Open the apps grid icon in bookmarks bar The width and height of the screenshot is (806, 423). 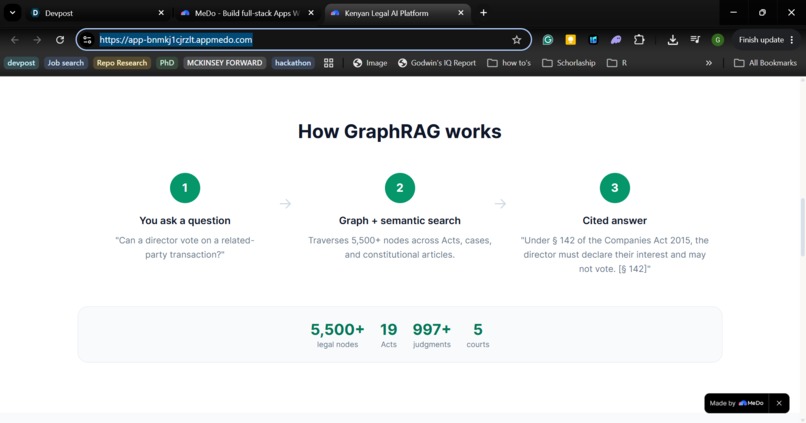[328, 63]
